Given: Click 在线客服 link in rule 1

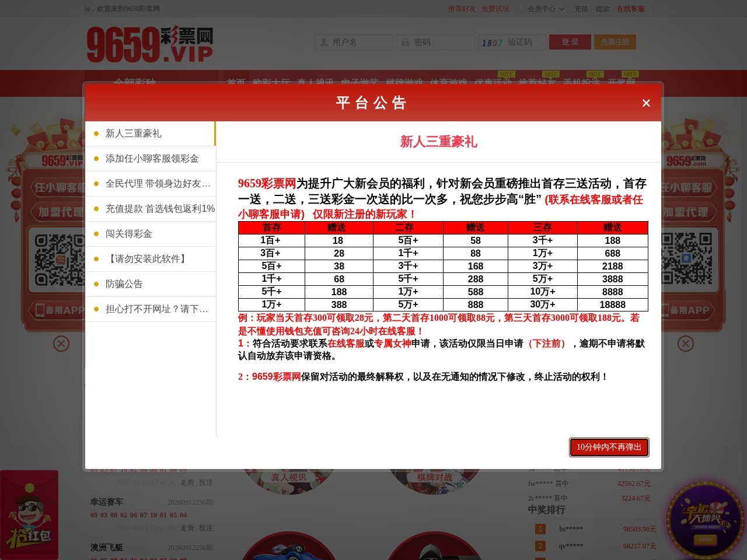Looking at the screenshot, I should [x=346, y=344].
